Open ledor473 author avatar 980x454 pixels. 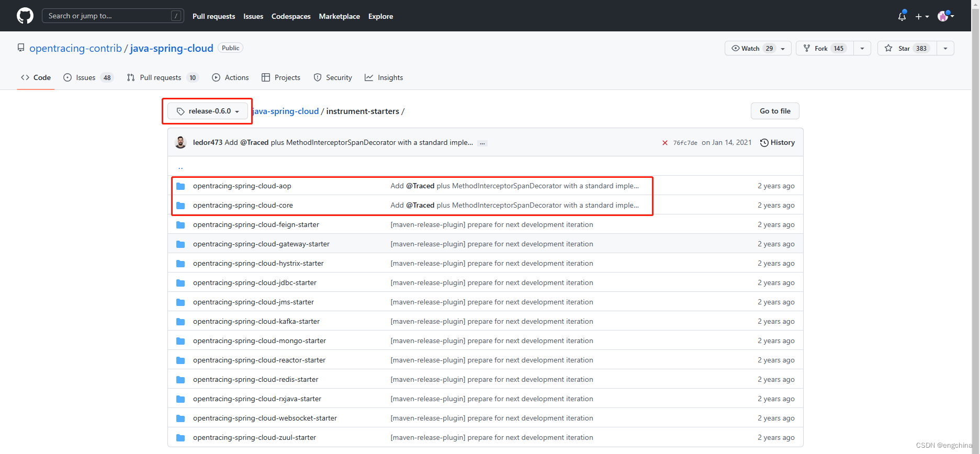[181, 142]
